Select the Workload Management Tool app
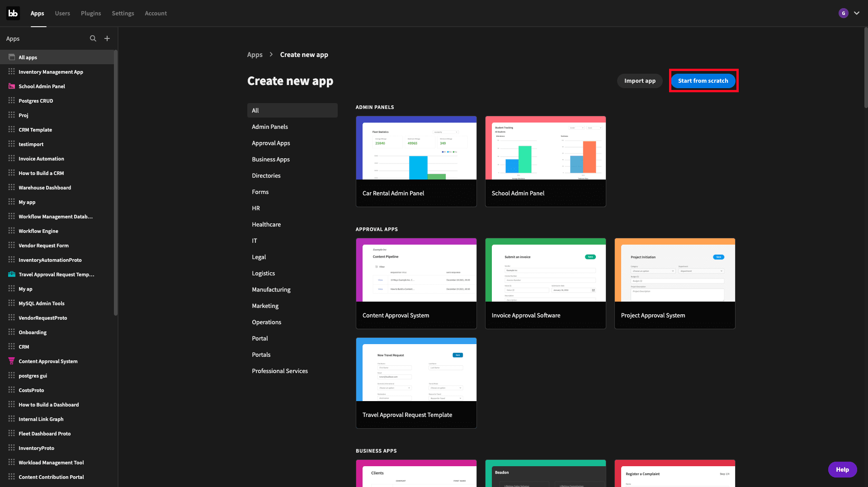Image resolution: width=868 pixels, height=487 pixels. 57,463
